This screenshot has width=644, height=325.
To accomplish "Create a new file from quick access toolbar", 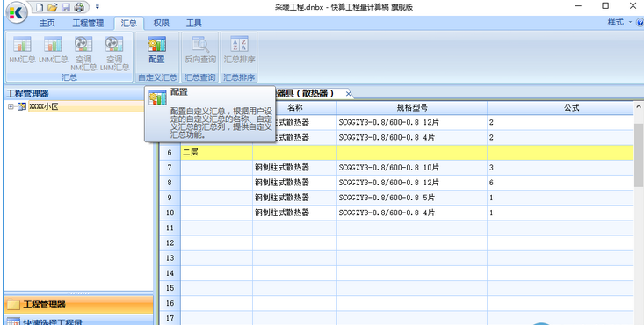I will 39,7.
